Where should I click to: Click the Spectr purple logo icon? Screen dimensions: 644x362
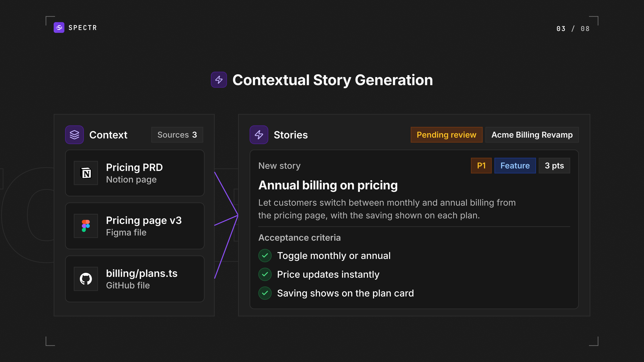59,27
